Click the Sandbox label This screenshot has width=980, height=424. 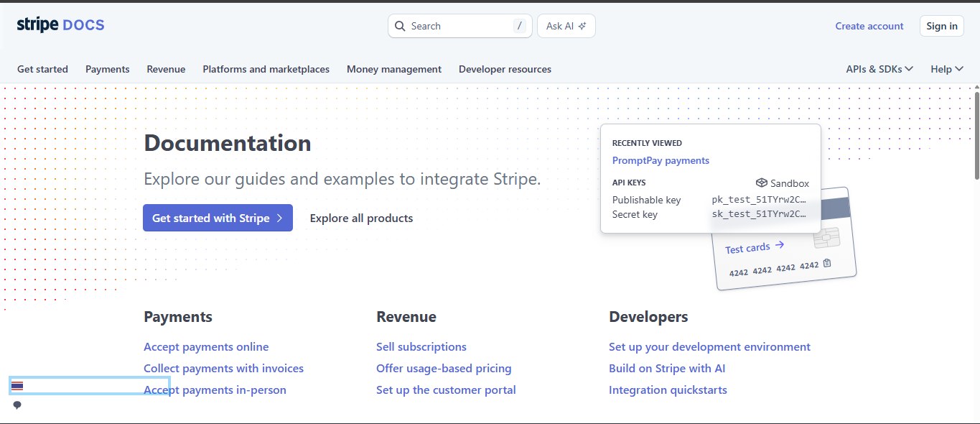click(x=789, y=183)
